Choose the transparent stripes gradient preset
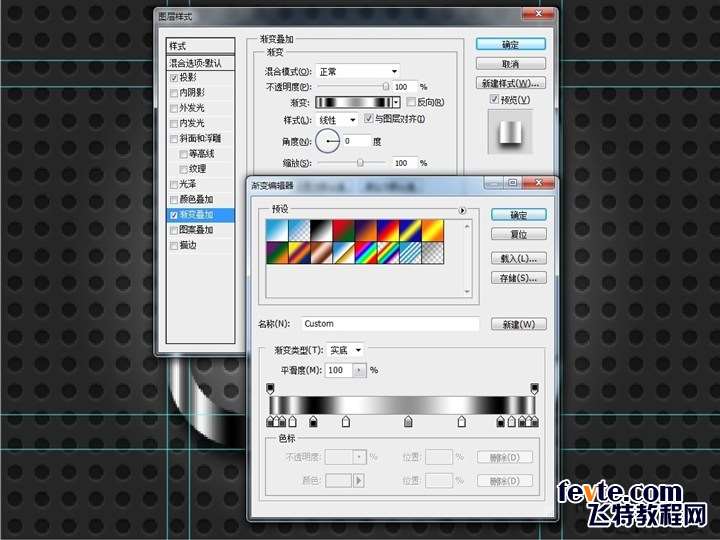The height and width of the screenshot is (540, 720). coord(410,254)
